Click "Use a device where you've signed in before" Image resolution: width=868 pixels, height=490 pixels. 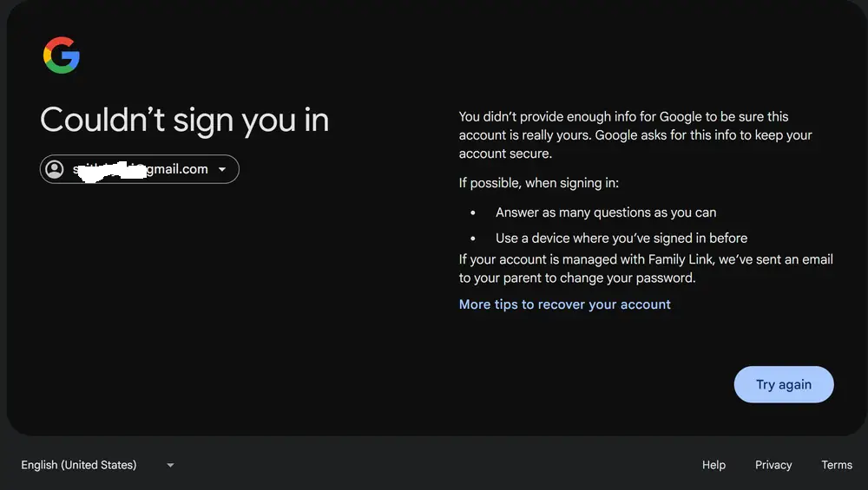point(621,238)
